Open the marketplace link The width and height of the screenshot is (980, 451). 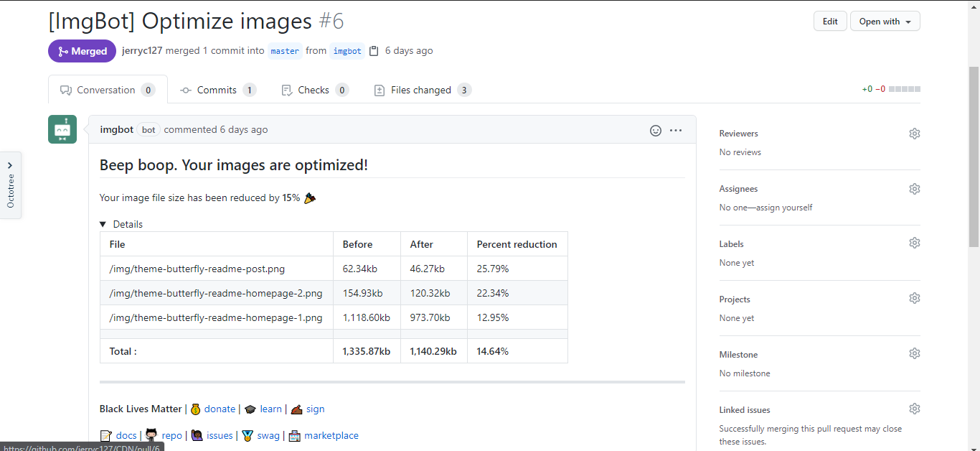[331, 435]
